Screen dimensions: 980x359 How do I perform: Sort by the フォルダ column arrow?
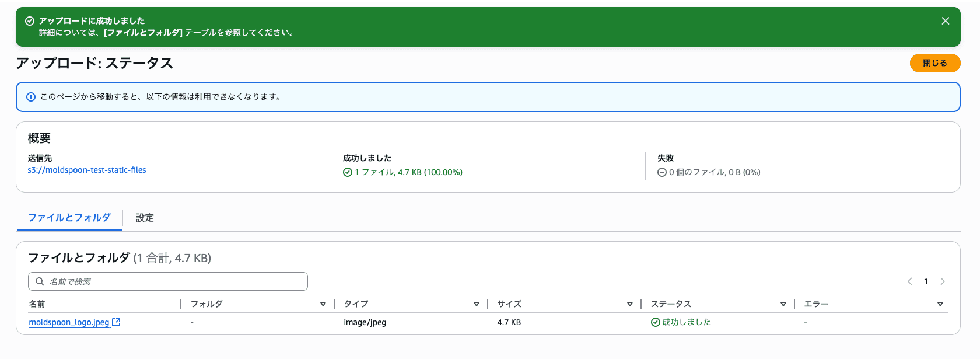[x=323, y=304]
